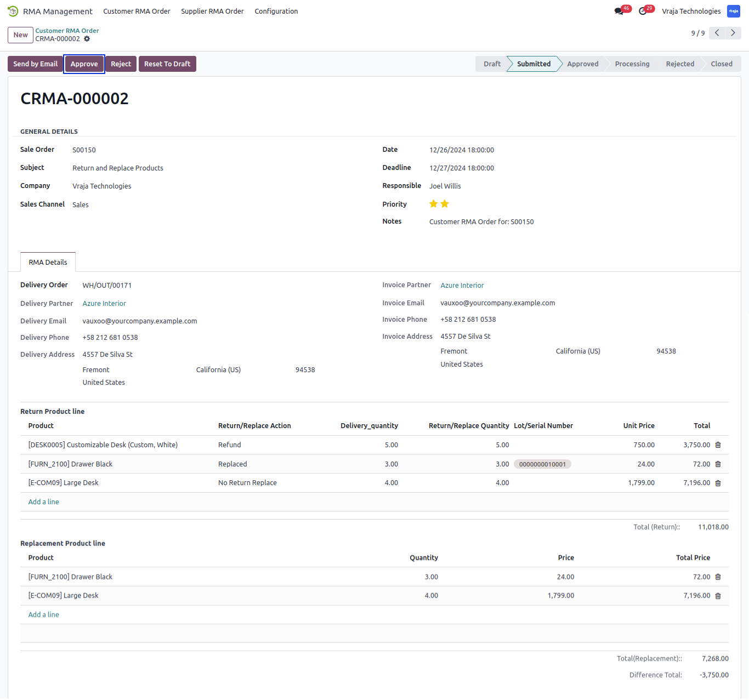This screenshot has height=700, width=749.
Task: Open the Azure Interior delivery partner link
Action: point(104,303)
